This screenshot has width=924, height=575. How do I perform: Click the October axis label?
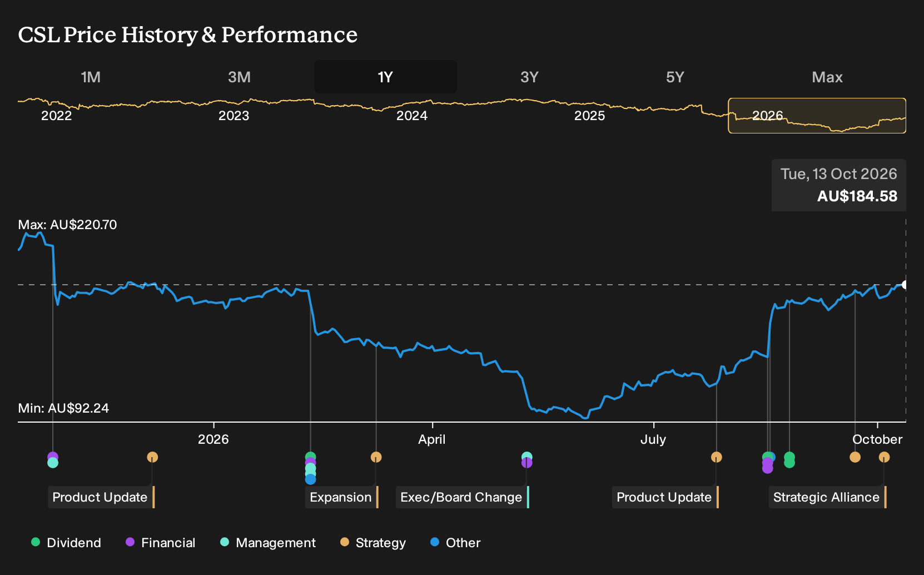click(877, 439)
